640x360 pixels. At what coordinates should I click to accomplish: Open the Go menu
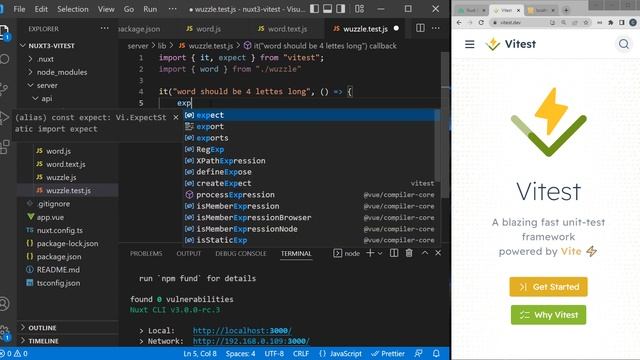click(129, 9)
